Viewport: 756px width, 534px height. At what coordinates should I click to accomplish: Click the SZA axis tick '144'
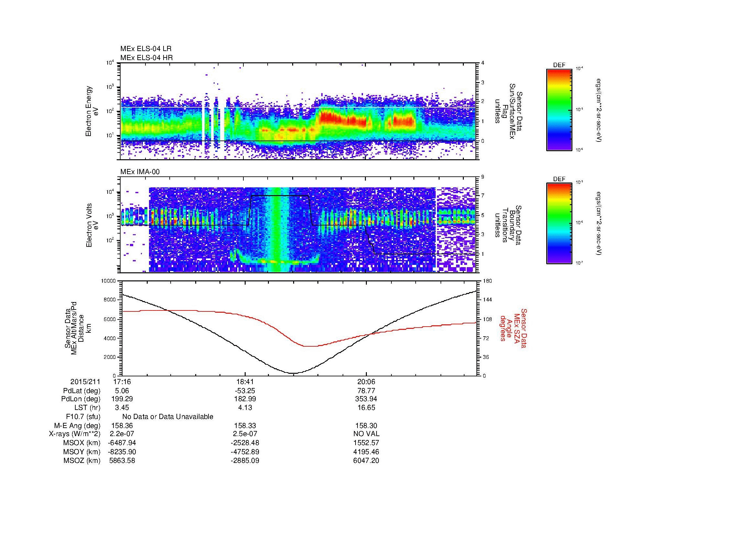pyautogui.click(x=487, y=300)
